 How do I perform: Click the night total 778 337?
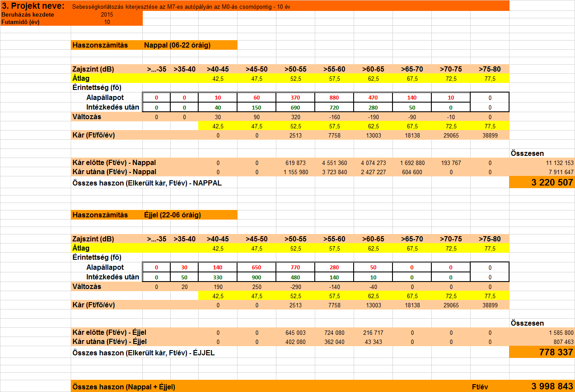pos(542,352)
